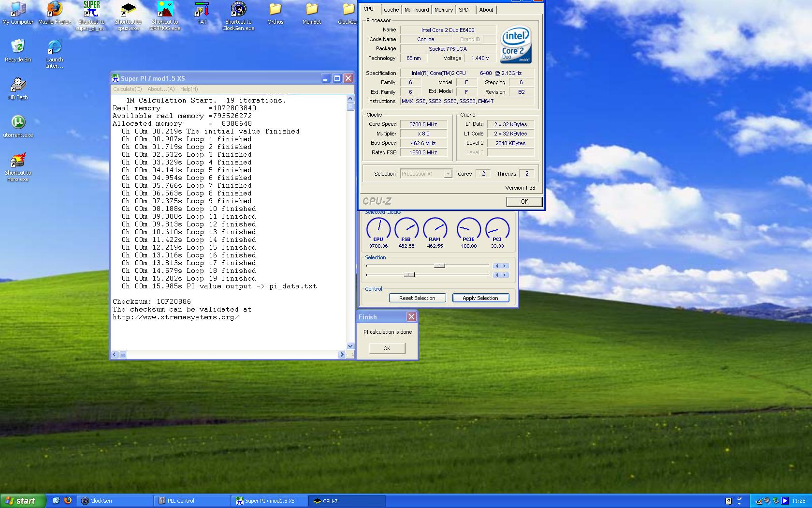Screen dimensions: 812x508
Task: Click the Super PI title bar icon
Action: (x=116, y=78)
